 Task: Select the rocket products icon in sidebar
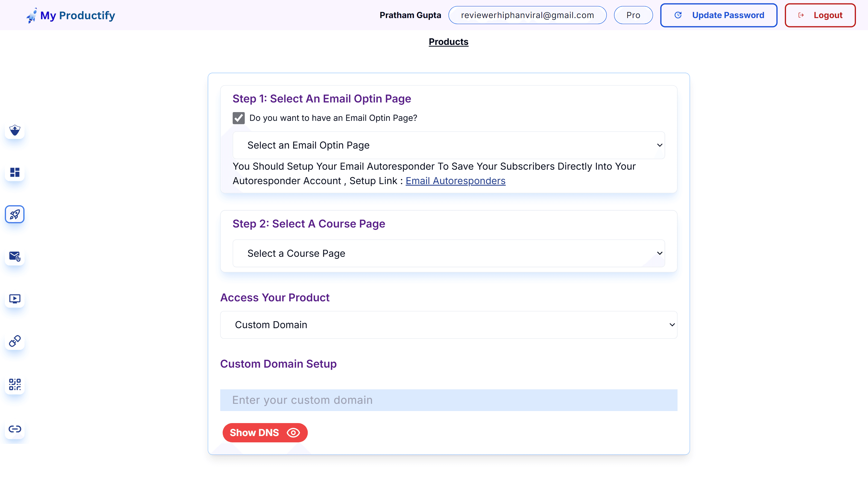pos(15,214)
